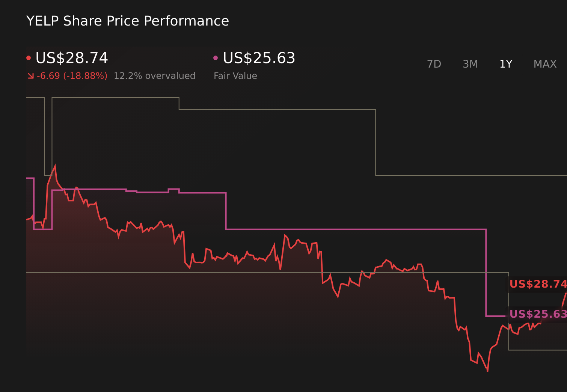Click the 12.2% overvalued text
This screenshot has width=567, height=392.
pos(154,76)
